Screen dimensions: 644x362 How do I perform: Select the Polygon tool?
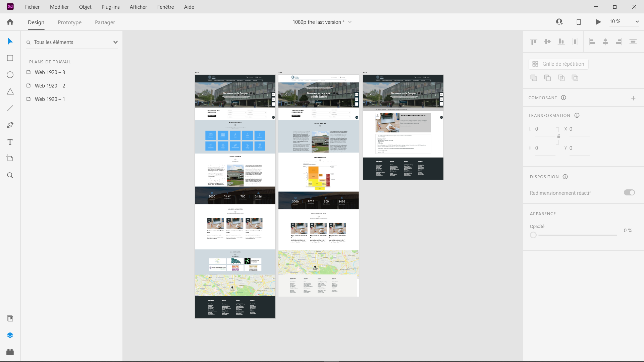(x=10, y=92)
